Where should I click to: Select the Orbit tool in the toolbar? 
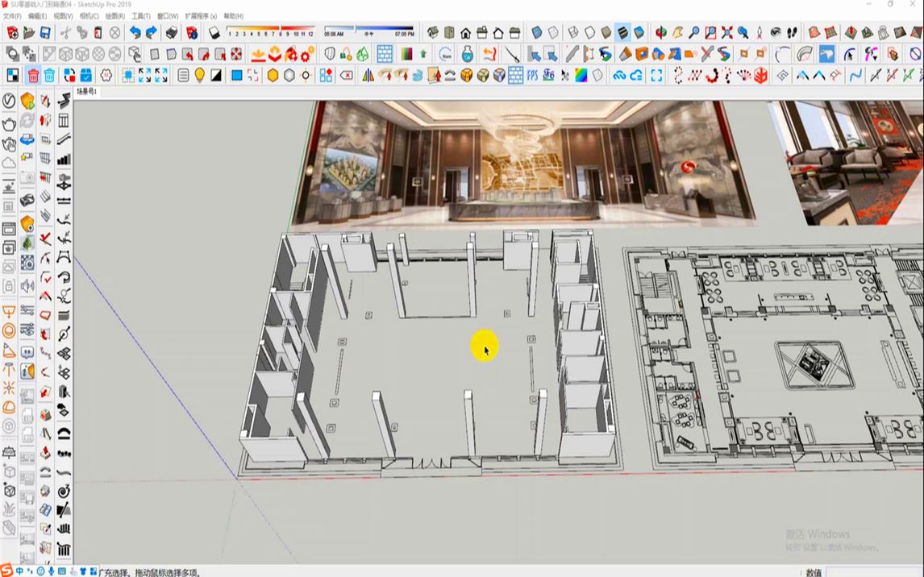pos(660,33)
